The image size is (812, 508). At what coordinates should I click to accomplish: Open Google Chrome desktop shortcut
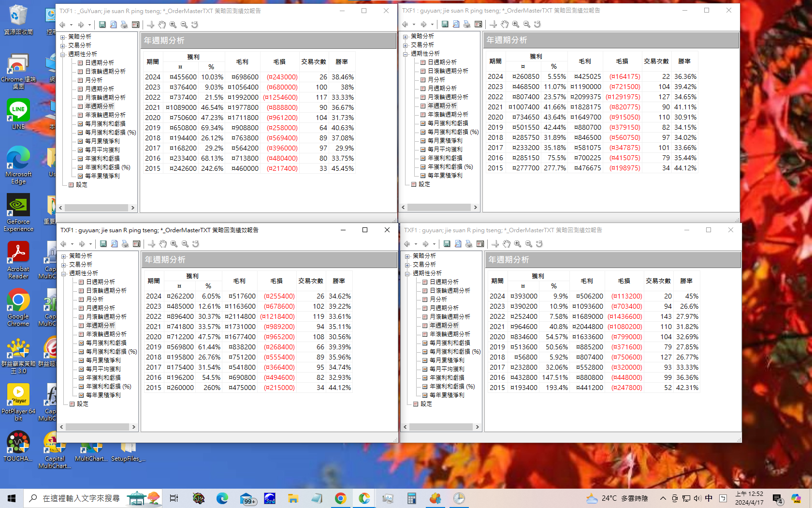[18, 308]
